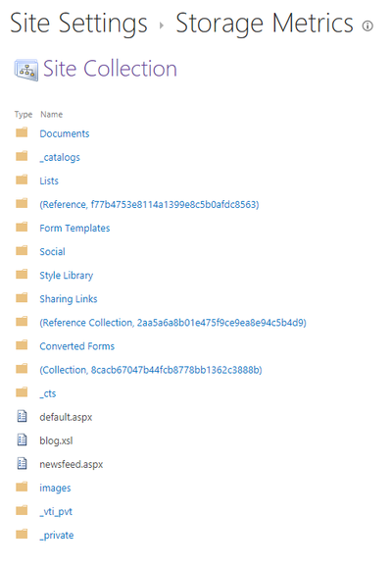Open the Site Settings breadcrumb link
The width and height of the screenshot is (392, 569).
pyautogui.click(x=78, y=24)
